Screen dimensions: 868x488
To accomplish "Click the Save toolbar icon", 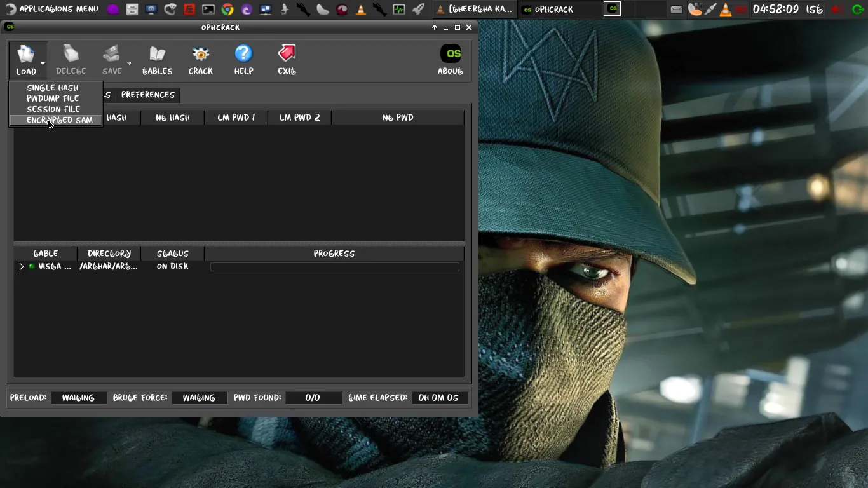I will coord(112,60).
